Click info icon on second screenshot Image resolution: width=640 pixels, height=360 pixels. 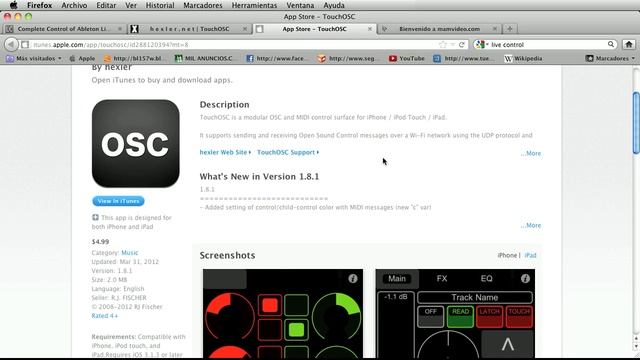click(525, 278)
